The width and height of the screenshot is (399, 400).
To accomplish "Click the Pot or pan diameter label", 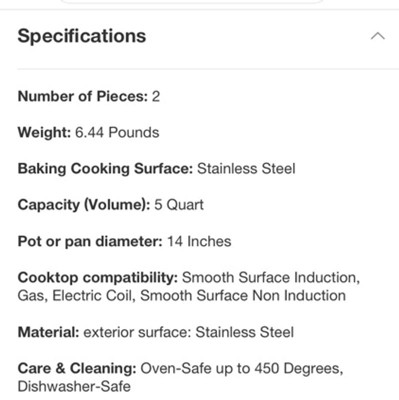I will 90,241.
